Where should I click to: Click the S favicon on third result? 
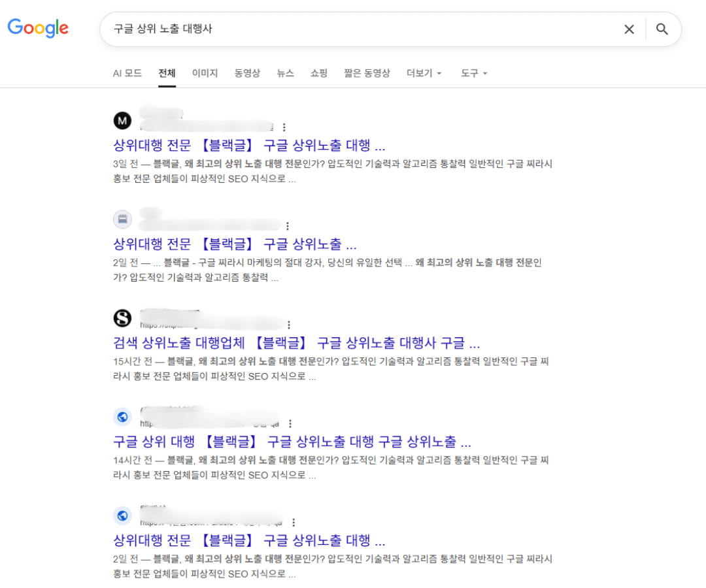pyautogui.click(x=123, y=318)
